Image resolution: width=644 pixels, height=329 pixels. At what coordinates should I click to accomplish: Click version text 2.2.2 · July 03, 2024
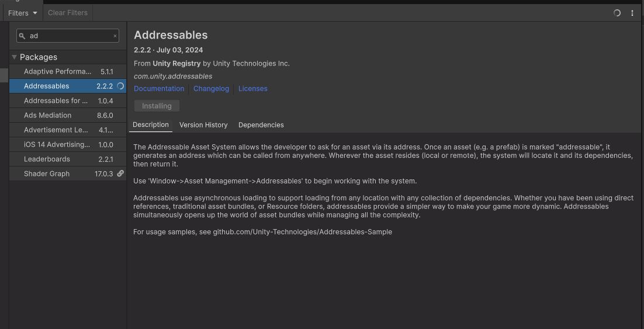point(168,50)
